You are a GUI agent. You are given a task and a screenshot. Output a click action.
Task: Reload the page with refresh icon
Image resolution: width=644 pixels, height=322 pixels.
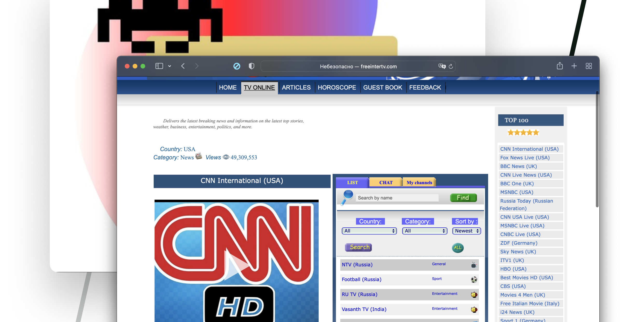451,66
